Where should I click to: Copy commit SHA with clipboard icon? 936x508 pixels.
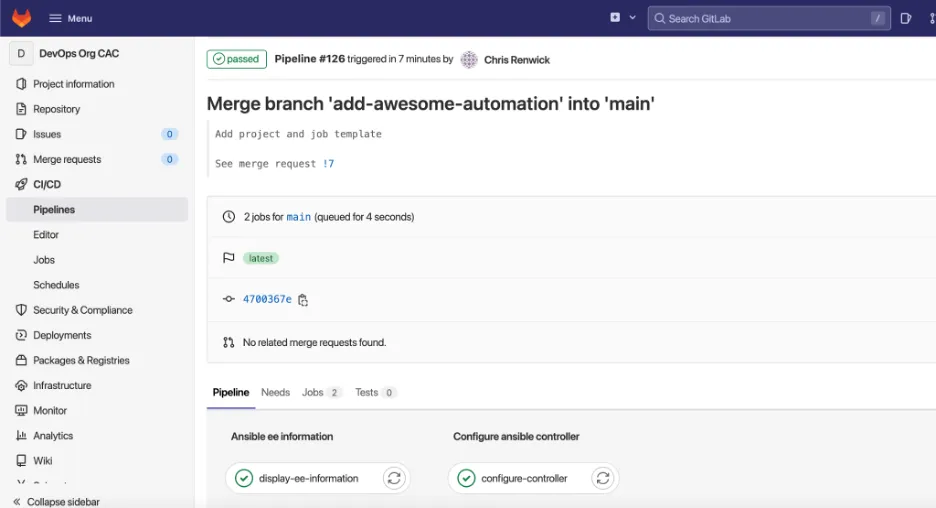point(303,300)
